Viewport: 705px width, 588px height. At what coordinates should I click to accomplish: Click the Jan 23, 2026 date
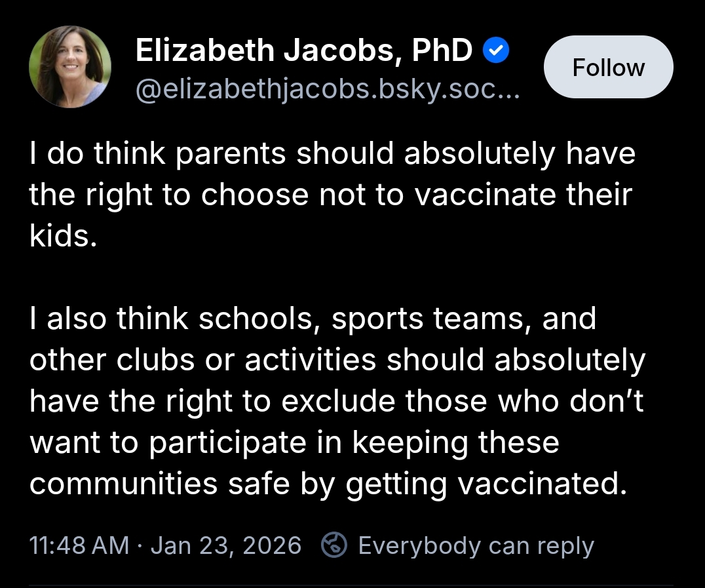point(226,545)
